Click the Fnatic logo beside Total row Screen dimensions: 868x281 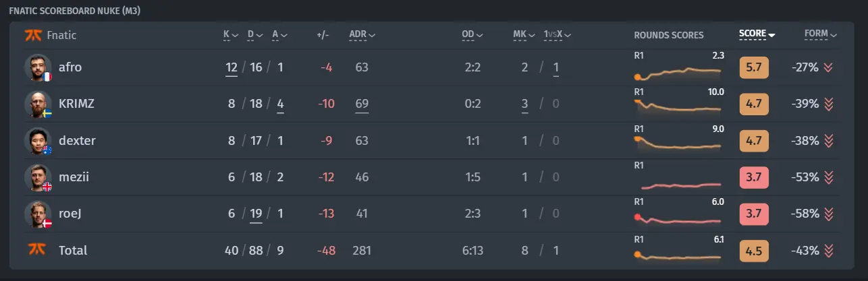[34, 250]
